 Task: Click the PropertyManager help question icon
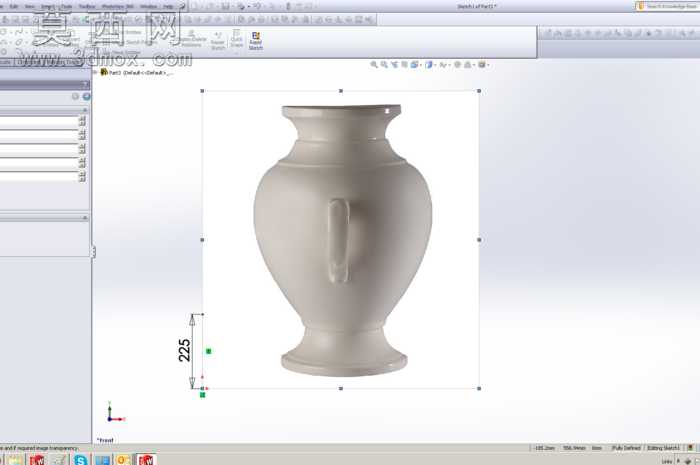85,84
